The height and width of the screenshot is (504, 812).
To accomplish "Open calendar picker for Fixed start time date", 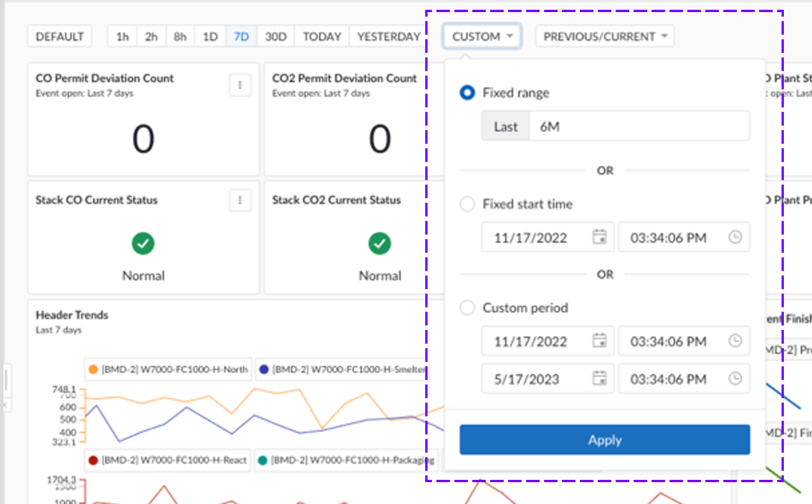I will tap(599, 237).
